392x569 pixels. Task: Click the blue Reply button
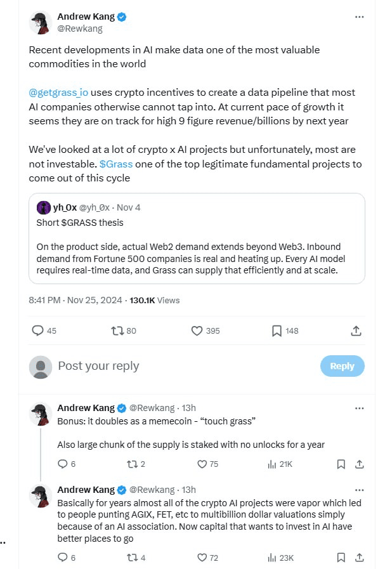pyautogui.click(x=343, y=366)
